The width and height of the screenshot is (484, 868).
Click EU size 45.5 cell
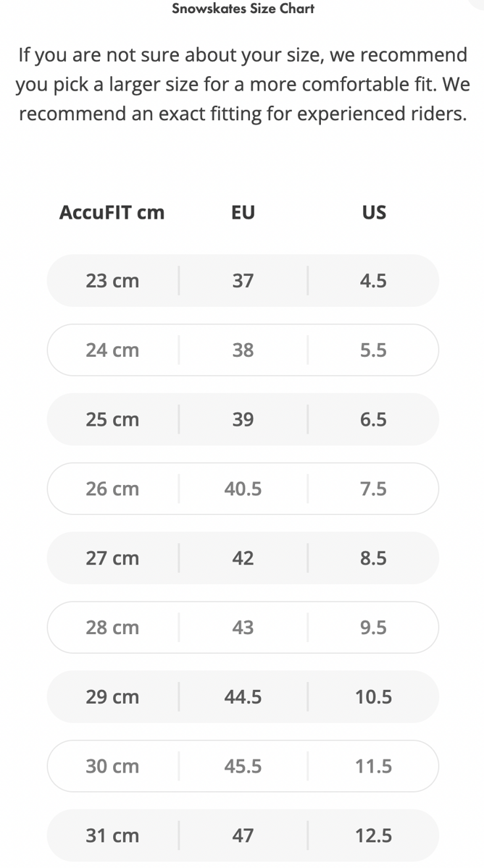coord(243,766)
